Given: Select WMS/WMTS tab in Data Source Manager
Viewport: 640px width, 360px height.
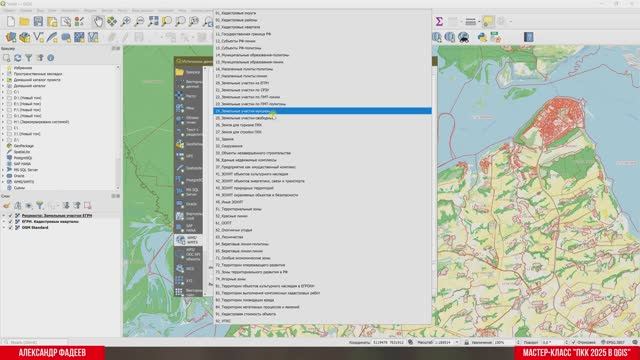Looking at the screenshot, I should click(189, 240).
